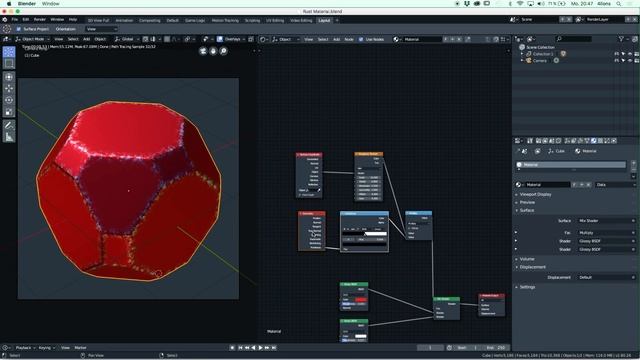Viewport: 640px width, 360px height.
Task: Open the Fac Multiply dropdown
Action: 607,233
